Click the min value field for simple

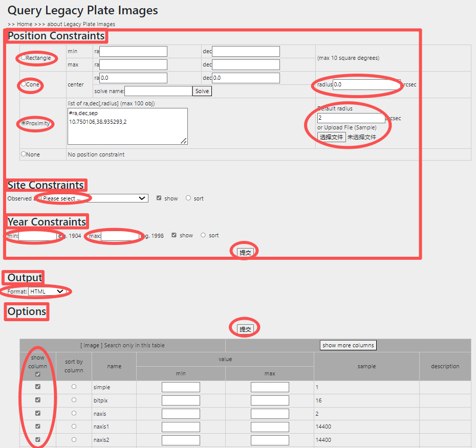[181, 387]
